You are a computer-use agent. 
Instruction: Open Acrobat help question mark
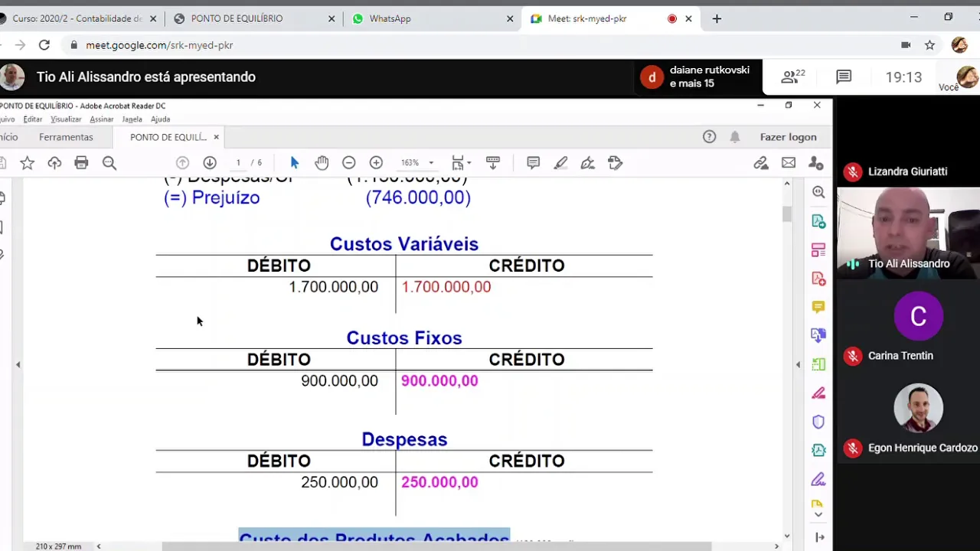(x=709, y=137)
